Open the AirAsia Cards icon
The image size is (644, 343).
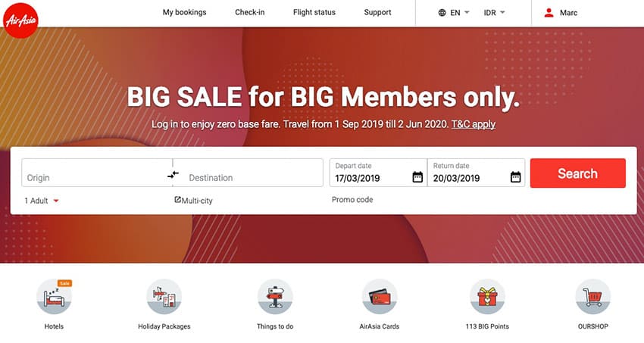click(380, 297)
